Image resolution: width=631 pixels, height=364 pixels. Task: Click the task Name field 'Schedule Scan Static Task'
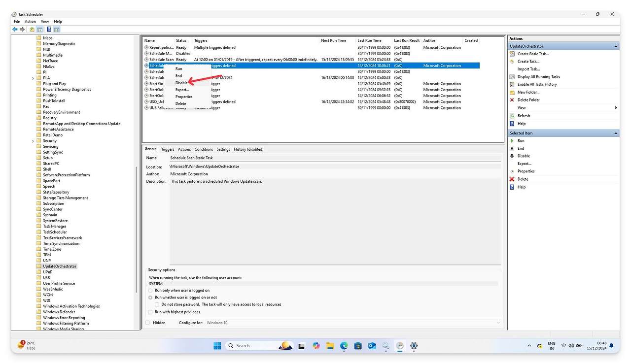(335, 158)
